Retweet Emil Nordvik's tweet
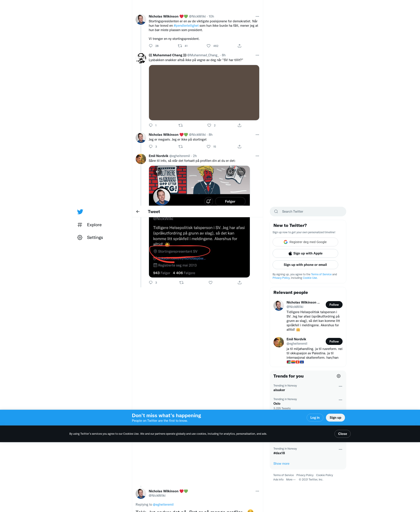 click(x=181, y=282)
